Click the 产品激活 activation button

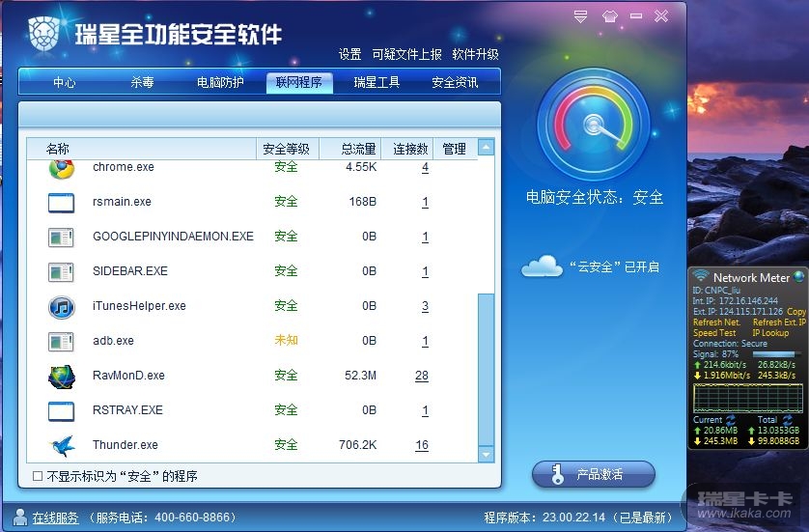click(594, 474)
